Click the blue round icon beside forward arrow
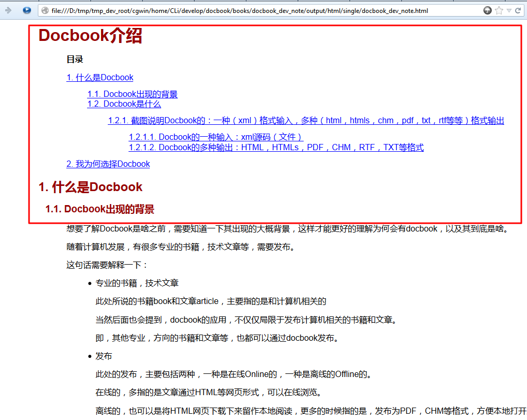Screen dimensions: 527x420 point(27,10)
